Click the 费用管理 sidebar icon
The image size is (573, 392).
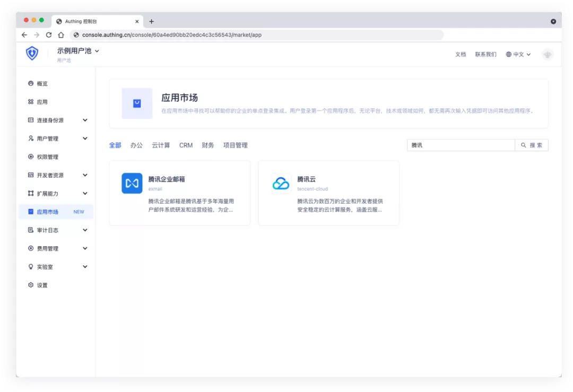coord(31,248)
